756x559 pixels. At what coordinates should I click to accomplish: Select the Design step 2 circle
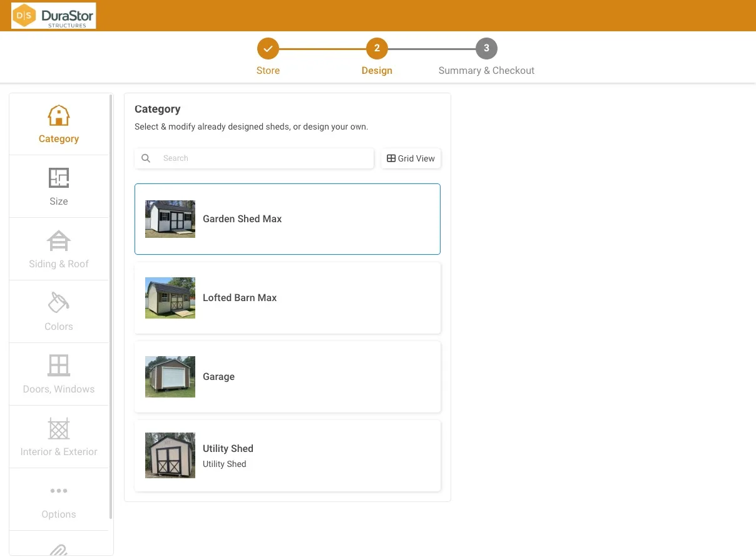pos(377,49)
